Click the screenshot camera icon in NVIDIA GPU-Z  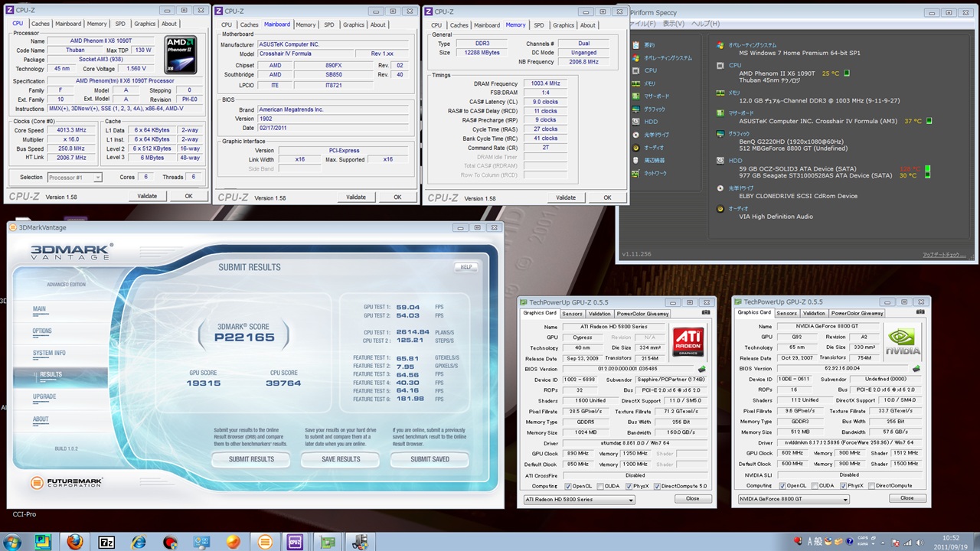pyautogui.click(x=920, y=312)
